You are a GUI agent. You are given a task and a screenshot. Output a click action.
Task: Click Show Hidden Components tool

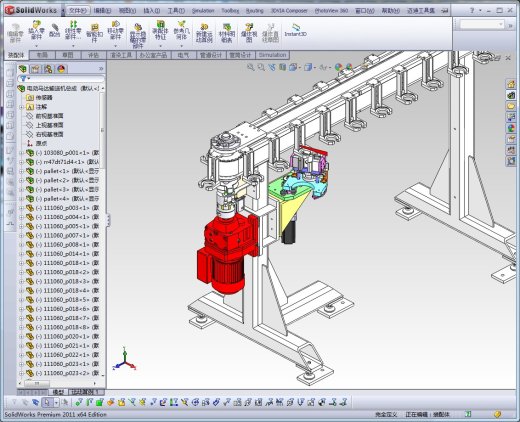(x=138, y=35)
